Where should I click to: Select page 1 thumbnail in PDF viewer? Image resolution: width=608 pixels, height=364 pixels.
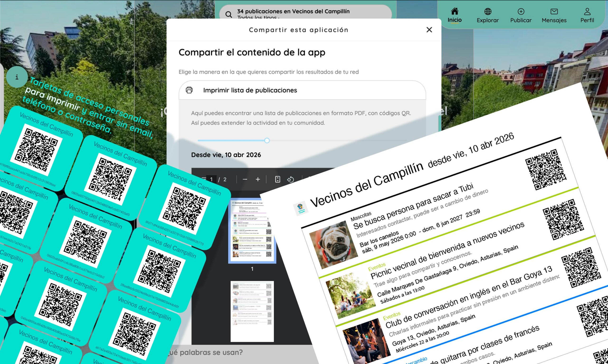(252, 231)
